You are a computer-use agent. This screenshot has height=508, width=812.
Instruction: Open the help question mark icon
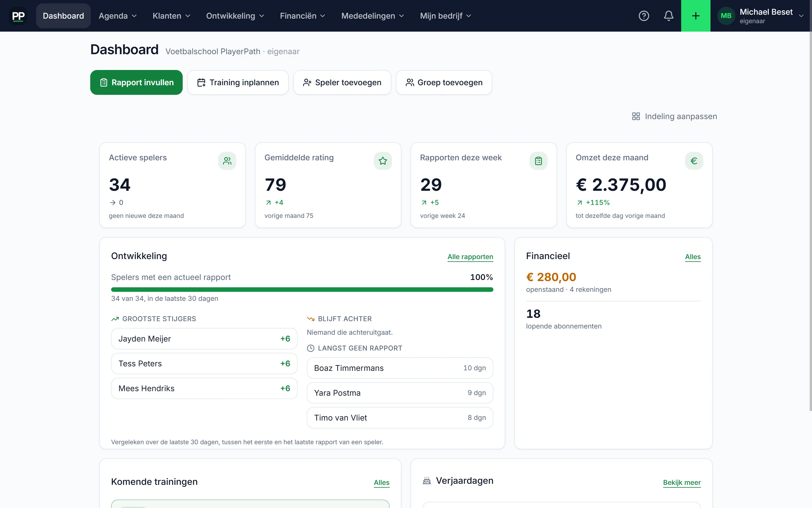point(644,16)
